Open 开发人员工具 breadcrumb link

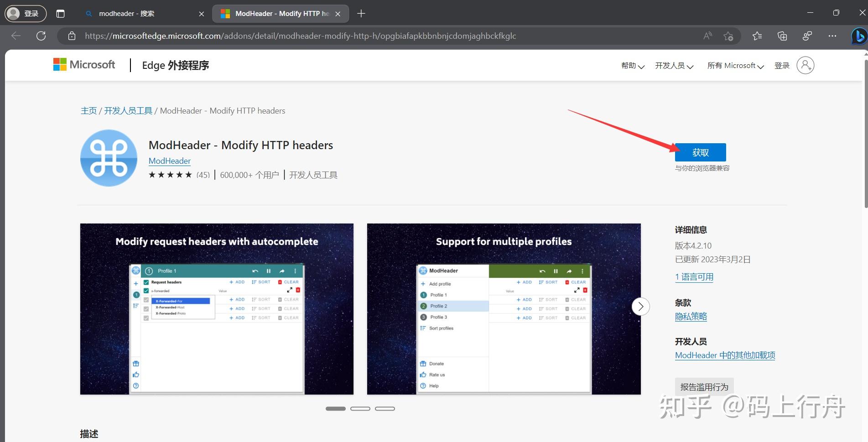(128, 110)
